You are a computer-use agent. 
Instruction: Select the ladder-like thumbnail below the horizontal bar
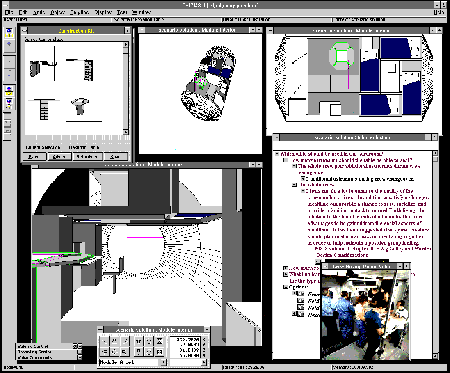(x=44, y=109)
